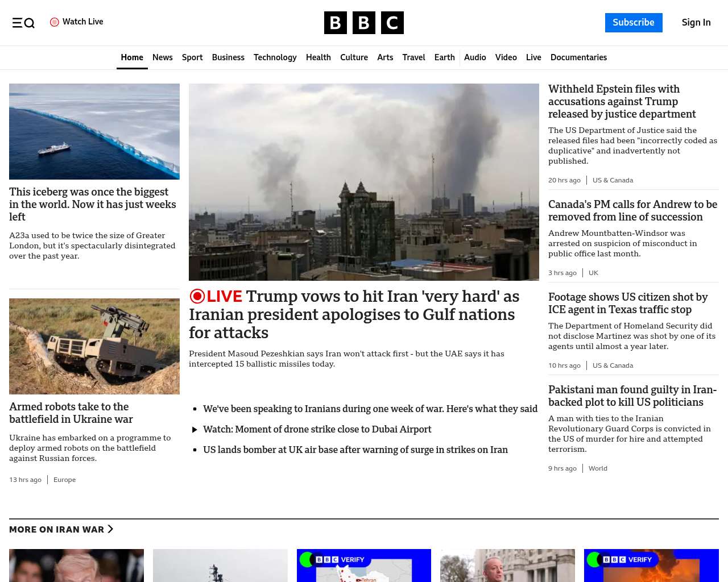Open the menu and search icon
Screen dimensions: 728x582
tap(23, 23)
